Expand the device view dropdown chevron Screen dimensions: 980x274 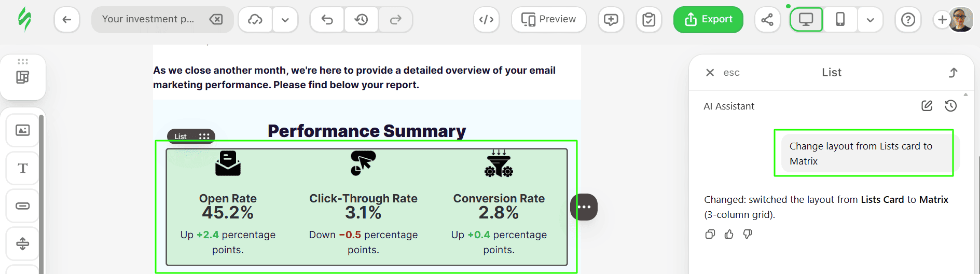point(871,20)
